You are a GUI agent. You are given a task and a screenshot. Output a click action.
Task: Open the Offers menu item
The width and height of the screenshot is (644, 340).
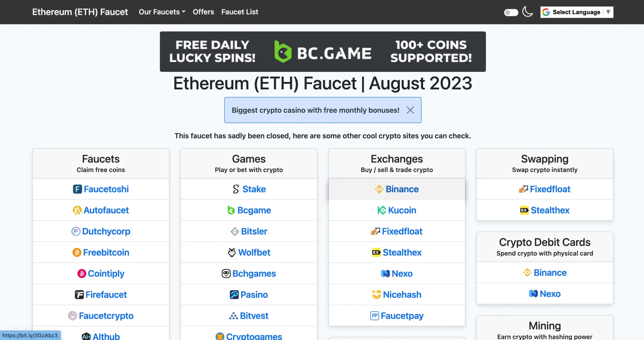tap(203, 12)
